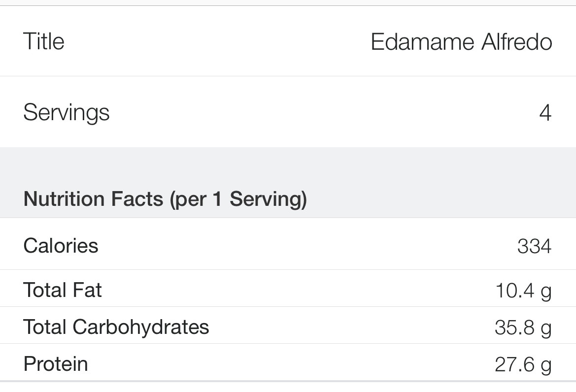576x392 pixels.
Task: Select the Calories label
Action: tap(61, 245)
